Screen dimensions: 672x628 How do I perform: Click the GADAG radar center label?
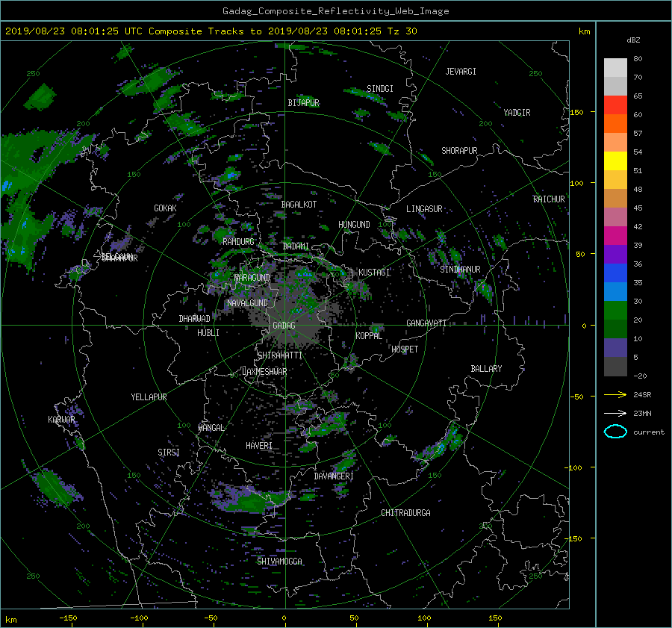[284, 326]
